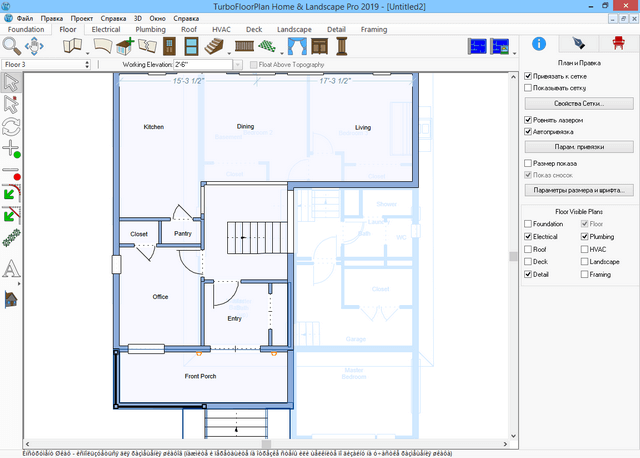Enable the Landscape visible plan checkbox
Viewport: 640px width, 458px height.
(585, 262)
